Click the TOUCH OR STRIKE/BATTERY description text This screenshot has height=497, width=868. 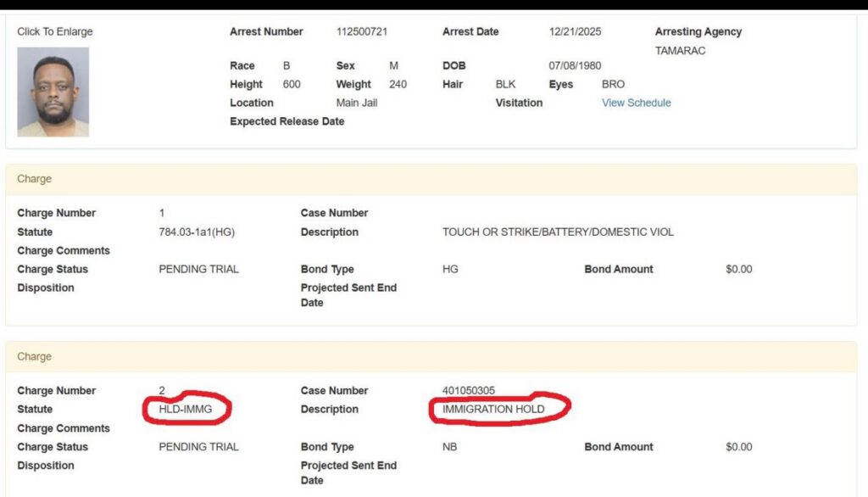pyautogui.click(x=558, y=232)
